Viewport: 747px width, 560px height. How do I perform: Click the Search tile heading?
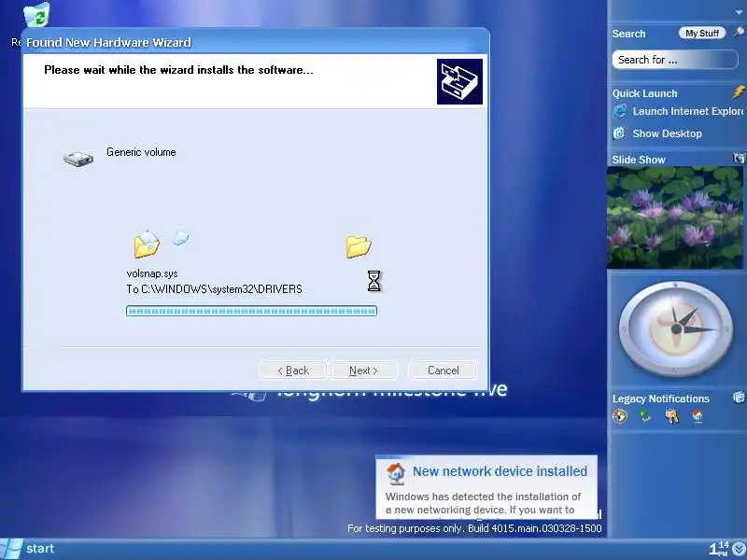coord(628,34)
